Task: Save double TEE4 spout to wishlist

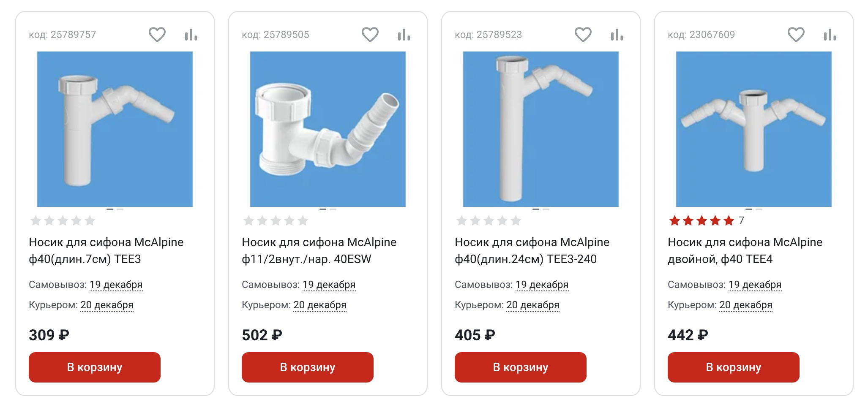Action: pos(796,35)
